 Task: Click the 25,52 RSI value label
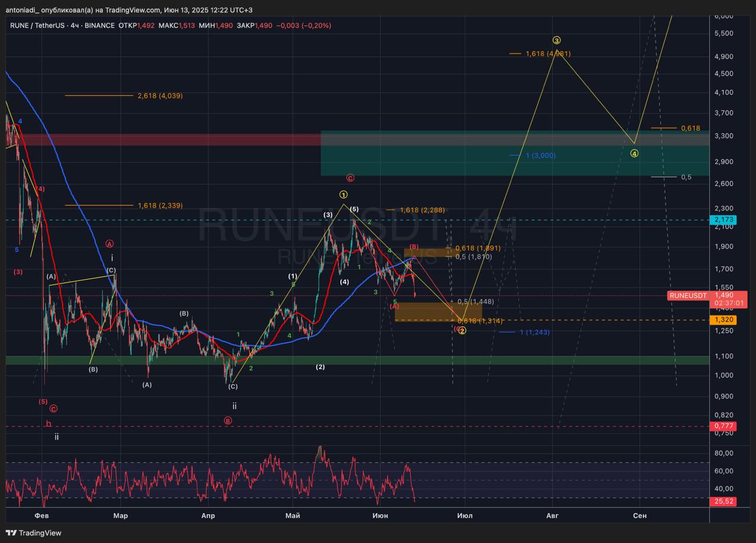(x=724, y=501)
